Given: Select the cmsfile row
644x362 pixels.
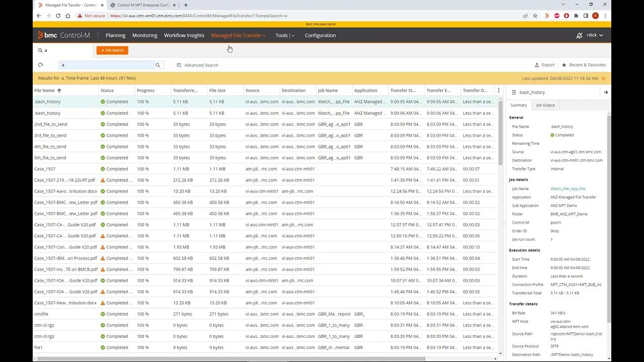Looking at the screenshot, I should point(265,314).
